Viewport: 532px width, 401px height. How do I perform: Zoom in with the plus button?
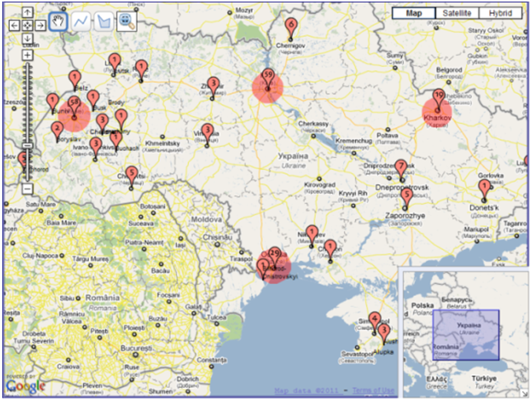[x=28, y=55]
